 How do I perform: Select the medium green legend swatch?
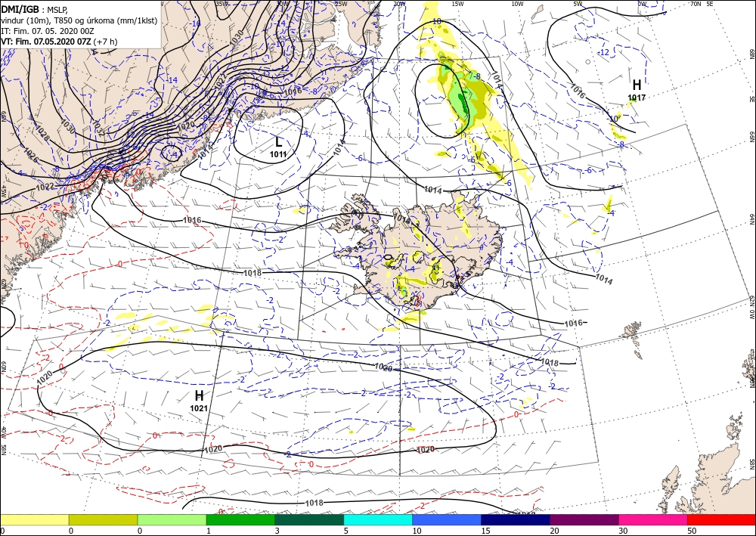[240, 519]
